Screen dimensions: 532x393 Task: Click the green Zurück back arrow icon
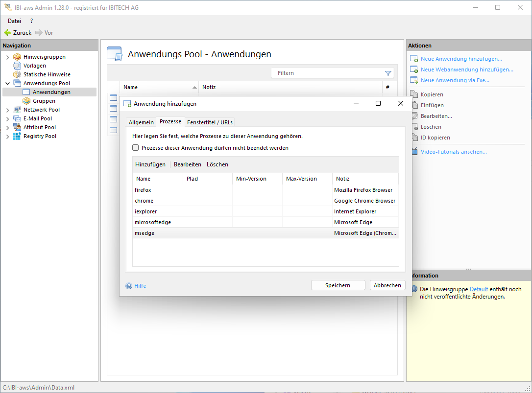tap(7, 33)
